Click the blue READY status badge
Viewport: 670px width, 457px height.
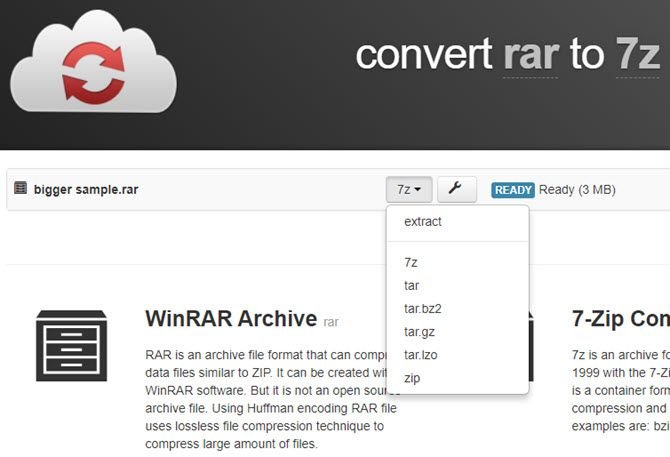pos(512,190)
